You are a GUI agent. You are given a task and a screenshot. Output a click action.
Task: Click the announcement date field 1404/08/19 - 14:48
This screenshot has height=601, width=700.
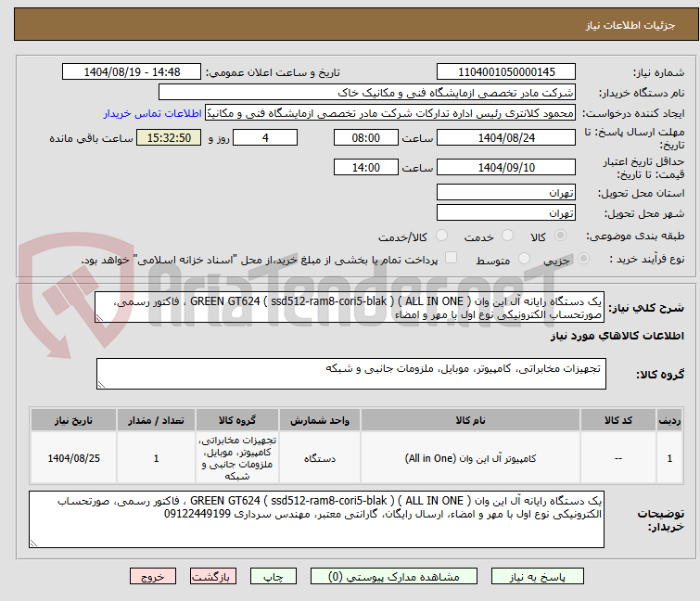(x=132, y=72)
